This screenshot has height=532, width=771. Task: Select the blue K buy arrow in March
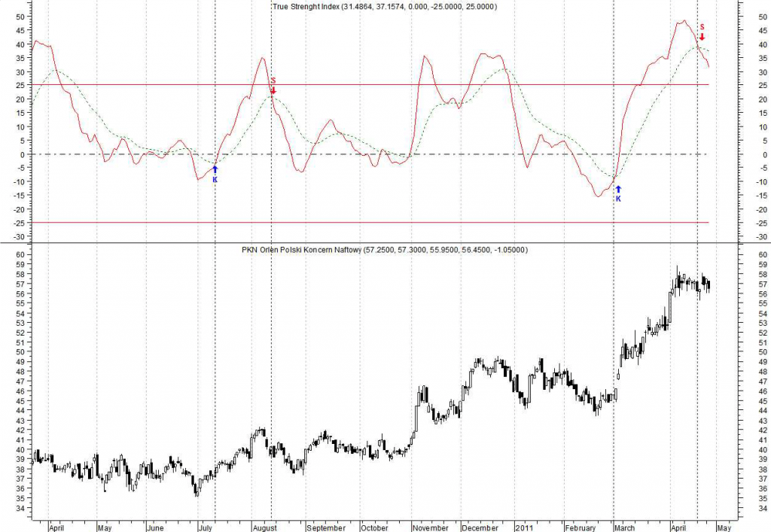pyautogui.click(x=618, y=193)
